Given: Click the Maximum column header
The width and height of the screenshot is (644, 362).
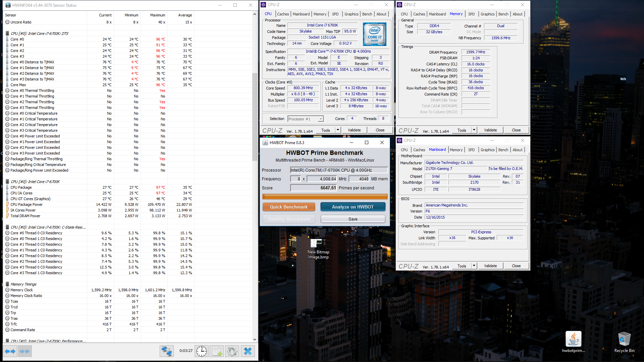Looking at the screenshot, I should click(x=154, y=15).
